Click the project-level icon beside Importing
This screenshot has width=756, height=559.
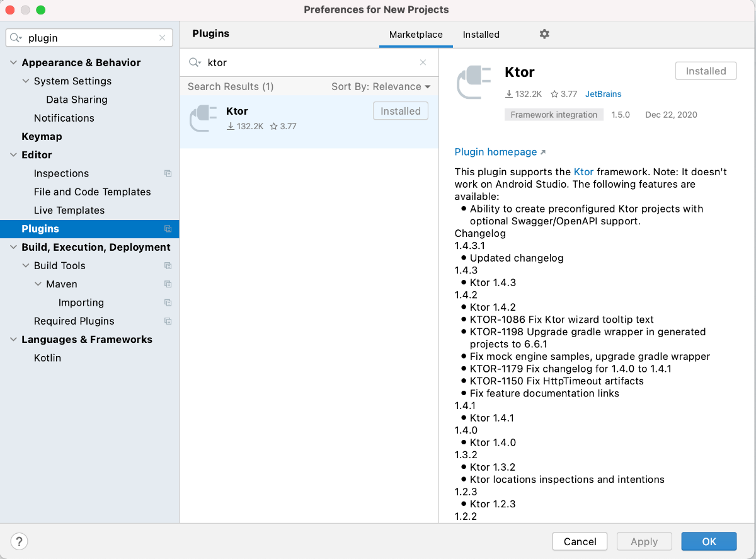click(x=168, y=303)
